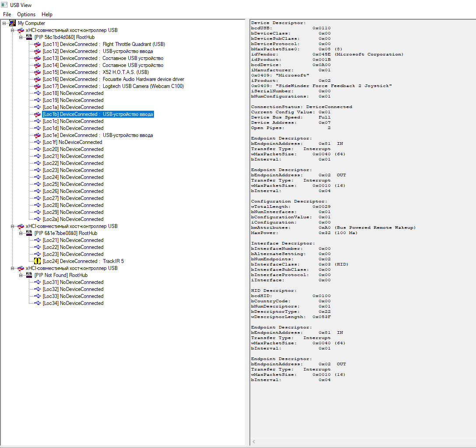Click left arrow of descriptor pane scrollbar
Viewport: 476px width, 448px height.
[254, 441]
